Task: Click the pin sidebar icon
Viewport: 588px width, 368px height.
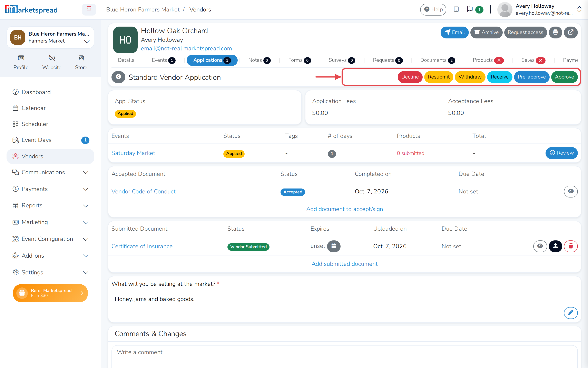Action: (x=89, y=9)
